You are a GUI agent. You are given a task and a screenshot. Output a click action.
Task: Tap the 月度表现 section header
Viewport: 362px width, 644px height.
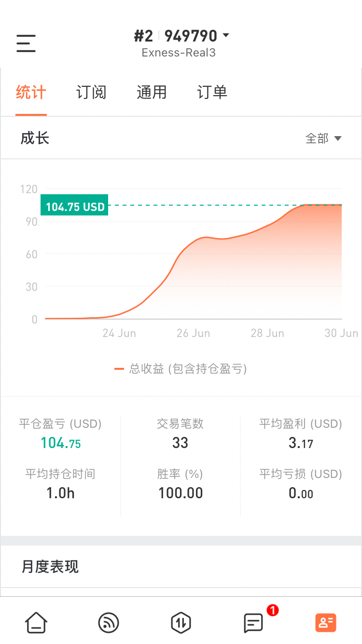coord(50,566)
